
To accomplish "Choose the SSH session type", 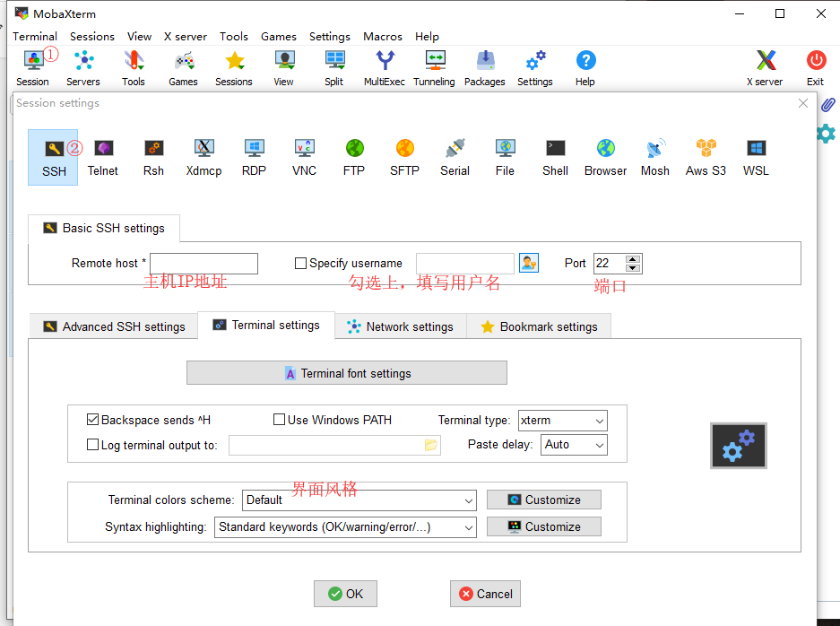I will (x=53, y=158).
